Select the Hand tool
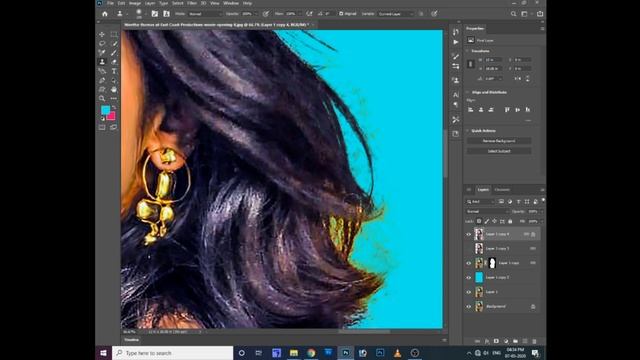Screen dimensions: 640x360 click(113, 89)
